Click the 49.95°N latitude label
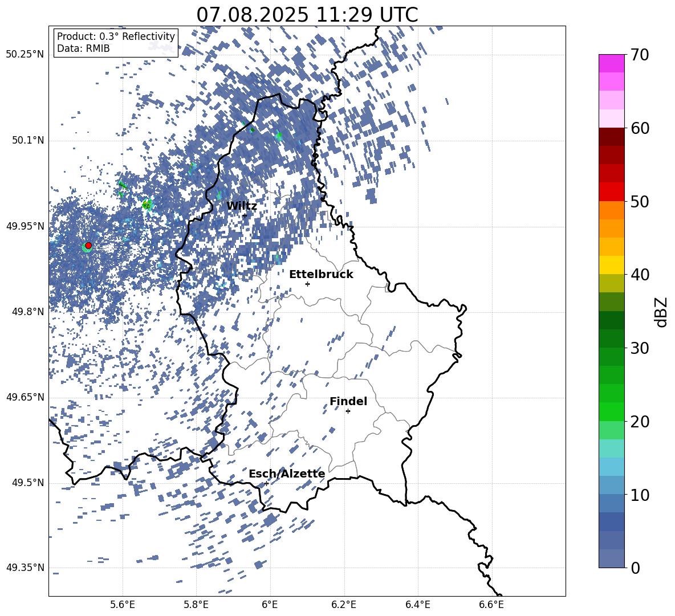The width and height of the screenshot is (675, 616). (x=25, y=226)
